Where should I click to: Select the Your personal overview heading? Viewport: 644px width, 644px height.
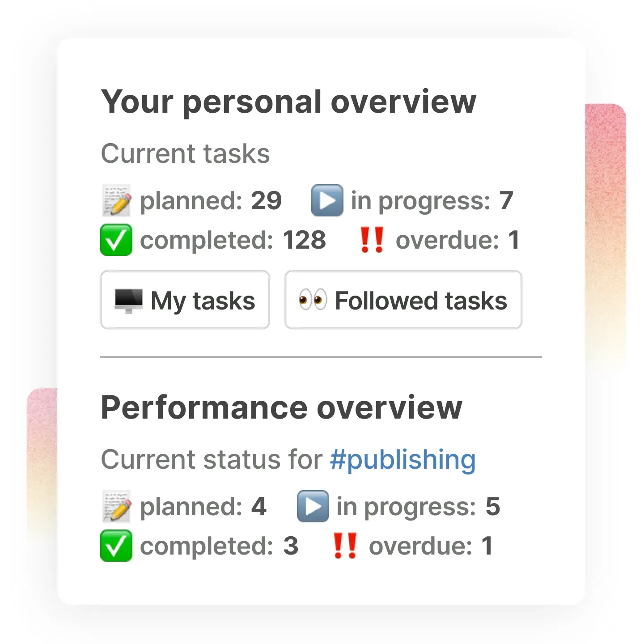pos(288,102)
